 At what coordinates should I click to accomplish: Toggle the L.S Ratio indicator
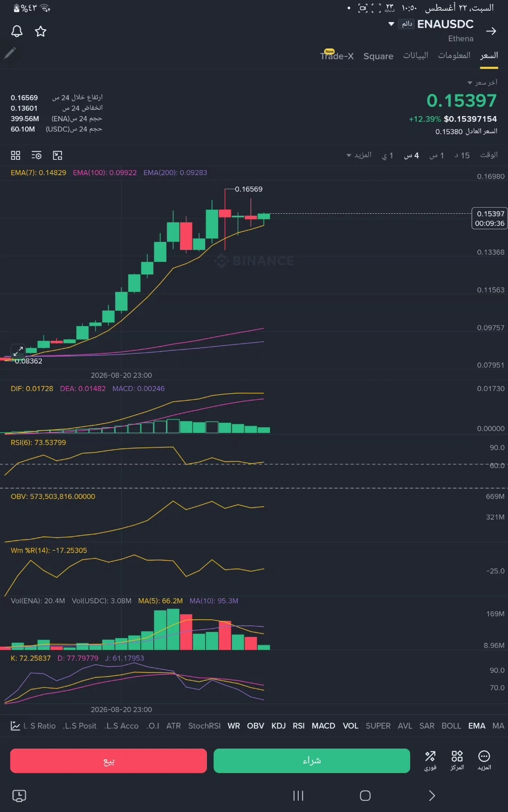click(40, 726)
